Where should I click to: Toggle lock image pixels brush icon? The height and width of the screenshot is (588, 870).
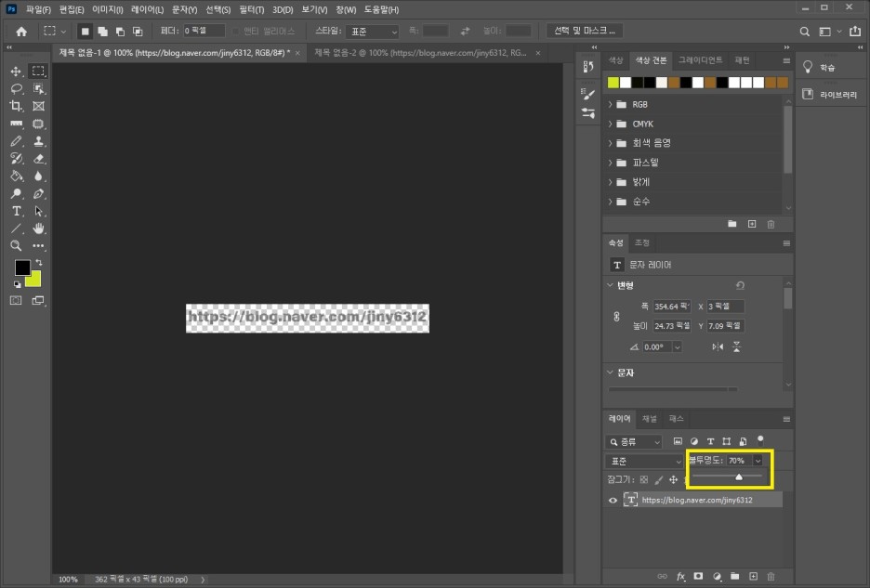[659, 479]
